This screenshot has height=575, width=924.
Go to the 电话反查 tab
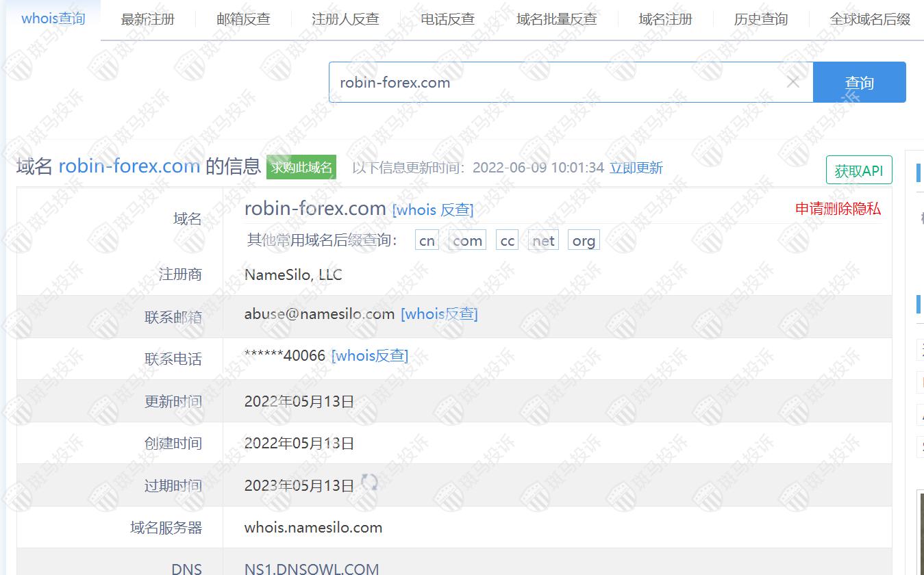tap(447, 19)
